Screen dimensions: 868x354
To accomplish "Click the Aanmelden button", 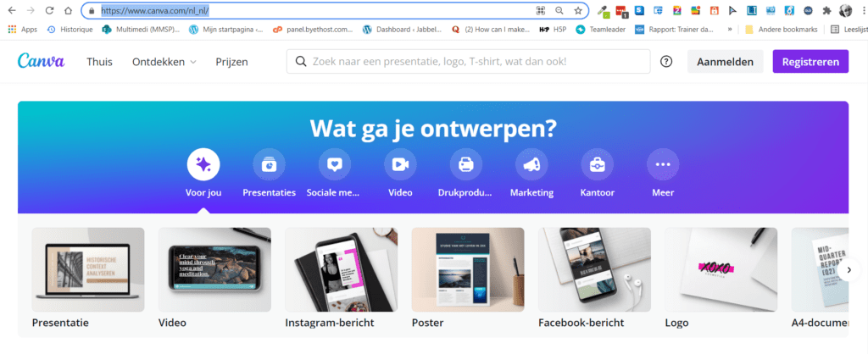I will [726, 61].
